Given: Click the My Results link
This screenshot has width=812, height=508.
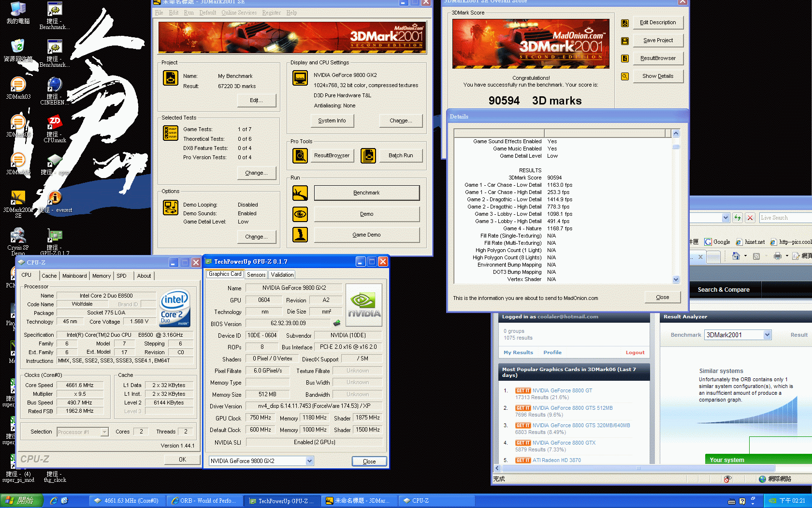Looking at the screenshot, I should coord(518,353).
